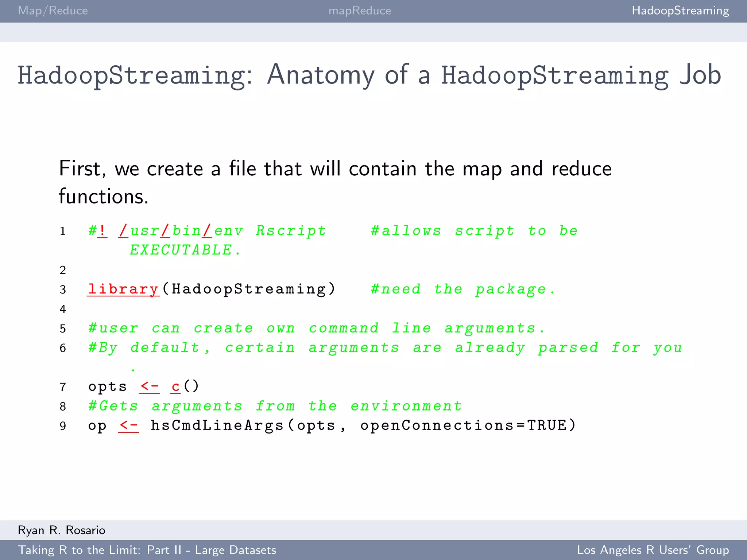Click the '#allows script to be' comment

click(474, 231)
